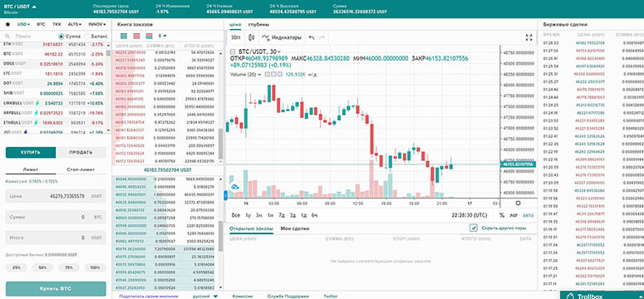644x299 pixels.
Task: Expand the ALTS market dropdown
Action: point(74,25)
